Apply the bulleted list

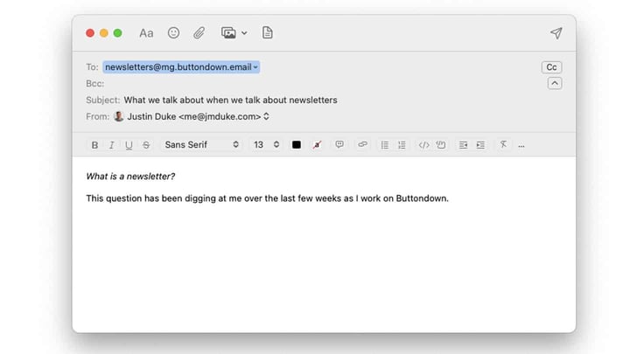[384, 145]
